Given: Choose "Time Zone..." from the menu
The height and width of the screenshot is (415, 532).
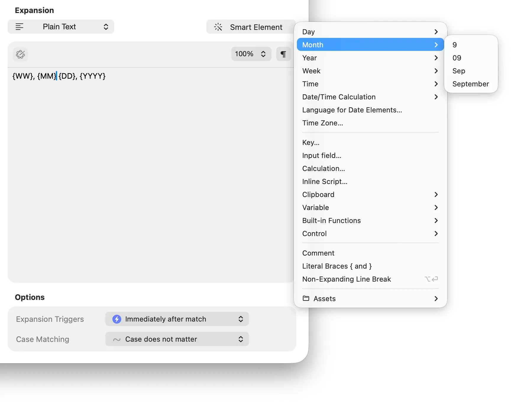Looking at the screenshot, I should pos(323,123).
